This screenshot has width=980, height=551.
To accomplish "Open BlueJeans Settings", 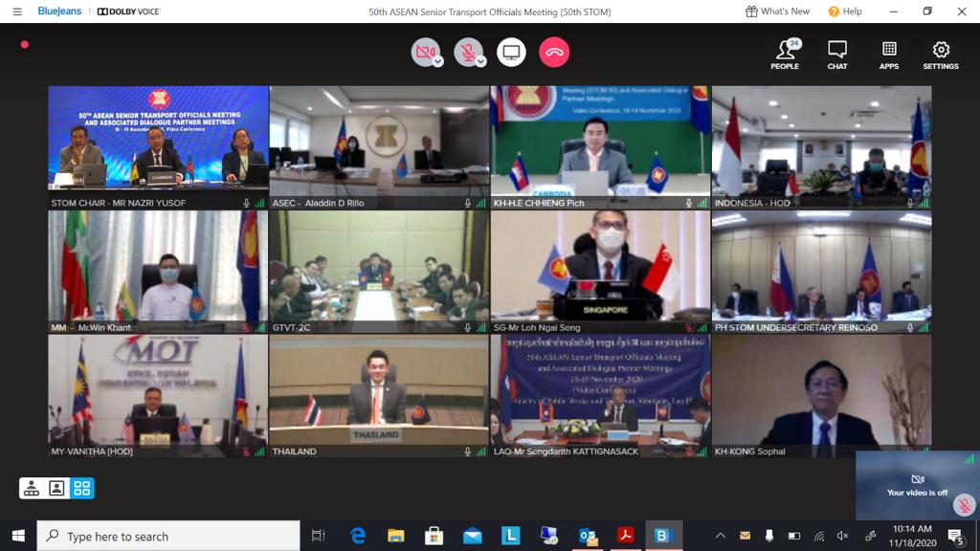I will (x=941, y=54).
